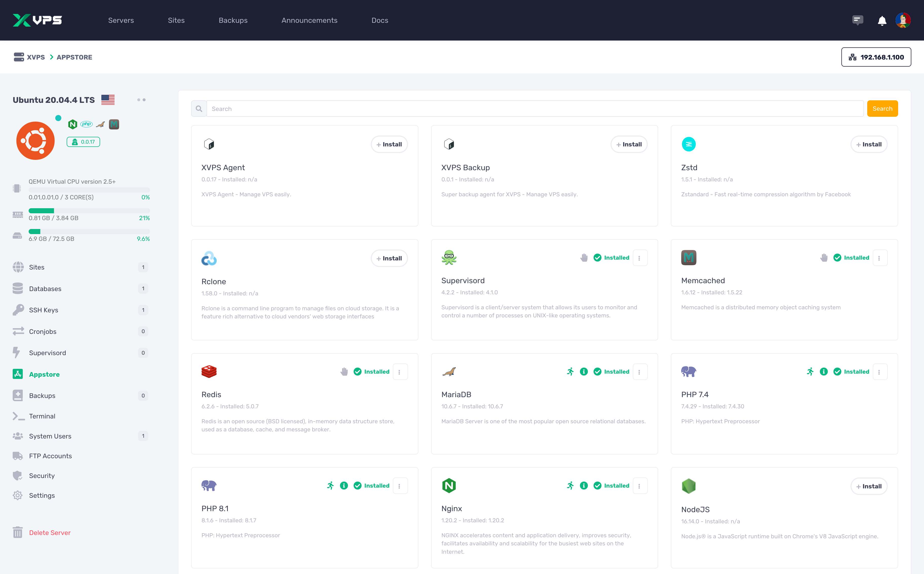924x574 pixels.
Task: Click the Nginx logo in app card
Action: (x=449, y=486)
